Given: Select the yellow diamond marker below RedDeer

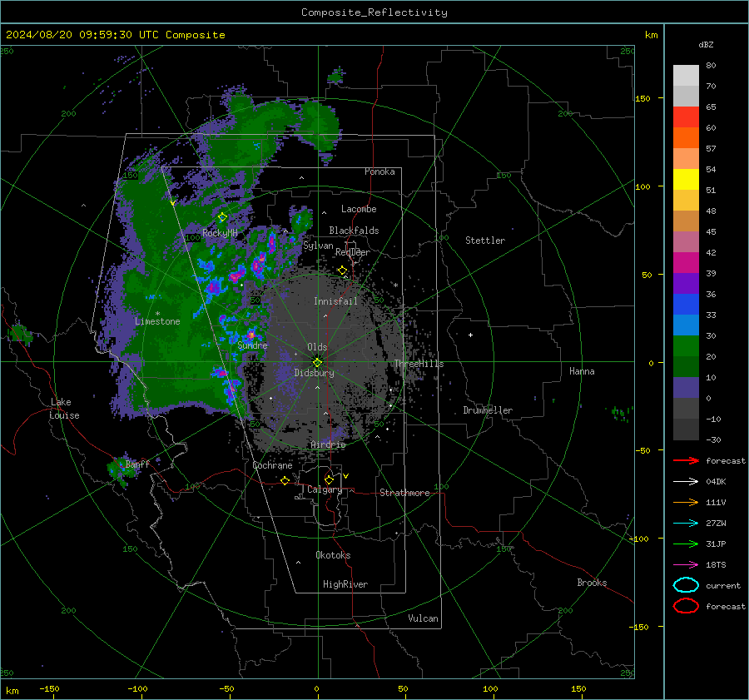Looking at the screenshot, I should 342,271.
